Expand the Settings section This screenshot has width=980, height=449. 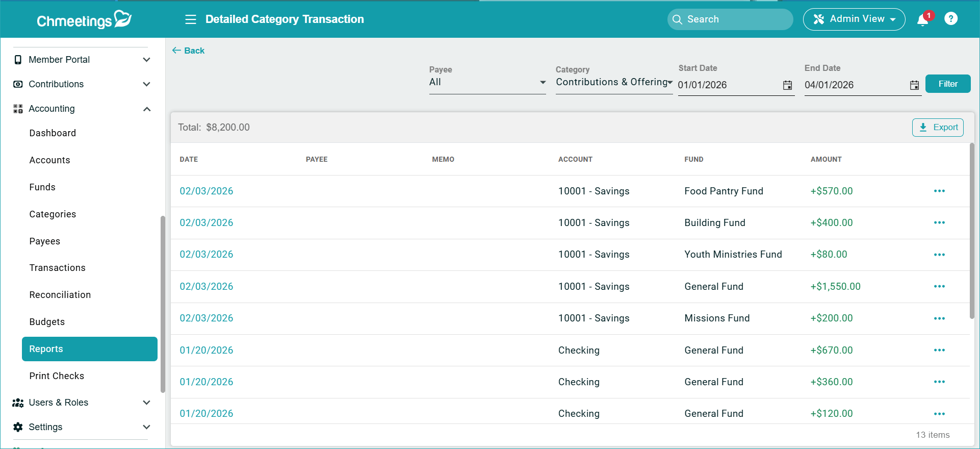[x=147, y=427]
